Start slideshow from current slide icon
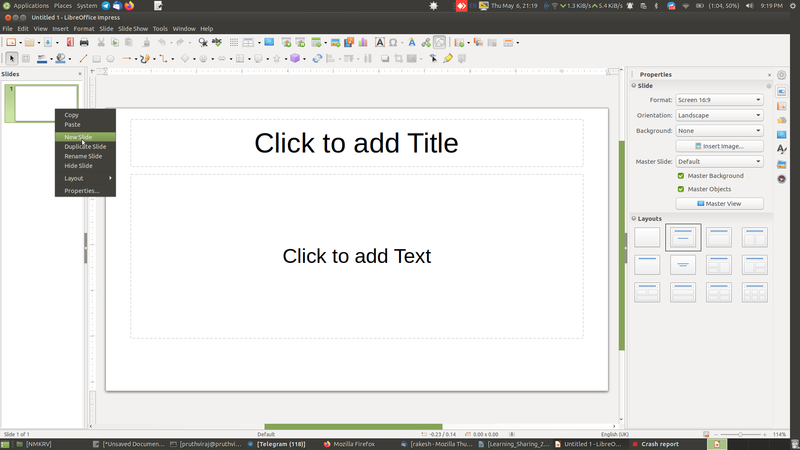The image size is (800, 450). coord(301,42)
